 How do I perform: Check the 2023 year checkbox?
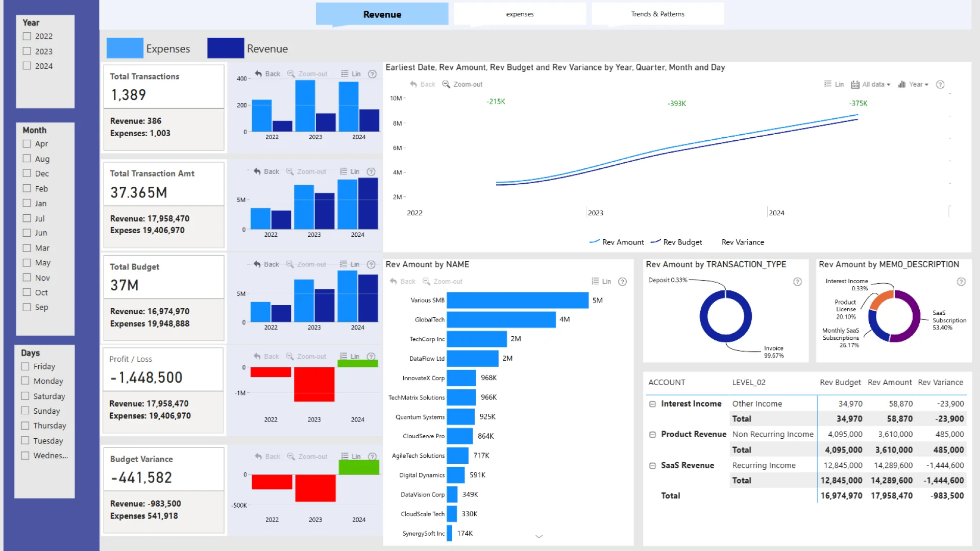click(x=27, y=51)
